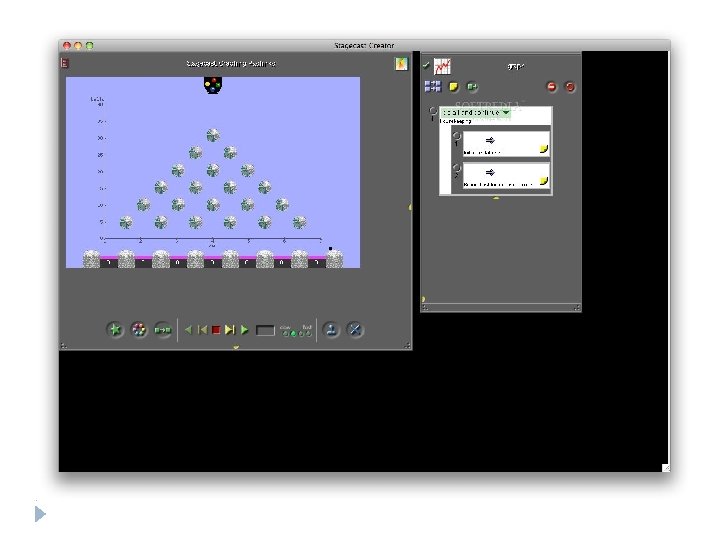Click the bin with the black dot above
The image size is (720, 540).
click(334, 259)
